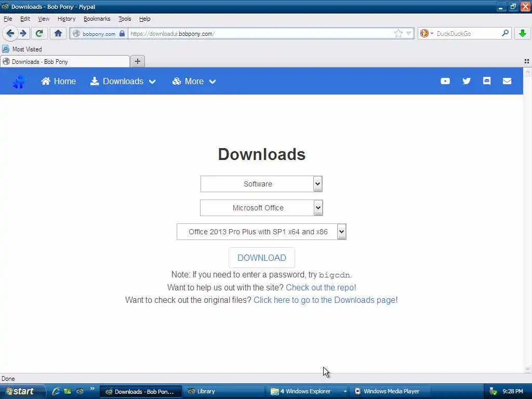Click the Downloads - Bob Pon... taskbar button
This screenshot has width=532, height=399.
(x=141, y=392)
